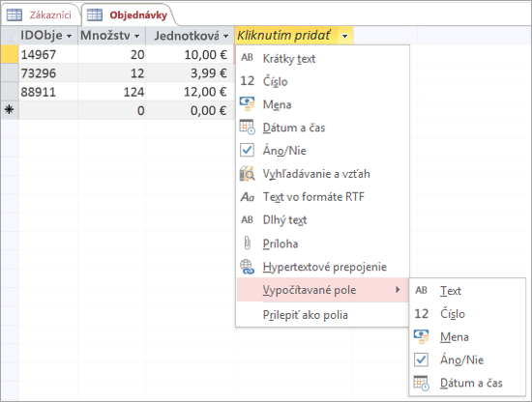Click the quantity cell 20
This screenshot has height=402, width=532.
tap(112, 54)
